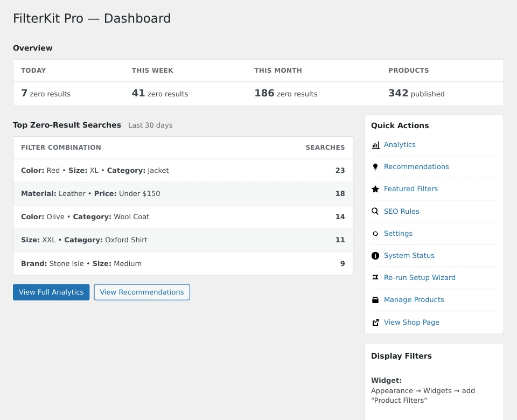Click the Settings gear icon

375,233
